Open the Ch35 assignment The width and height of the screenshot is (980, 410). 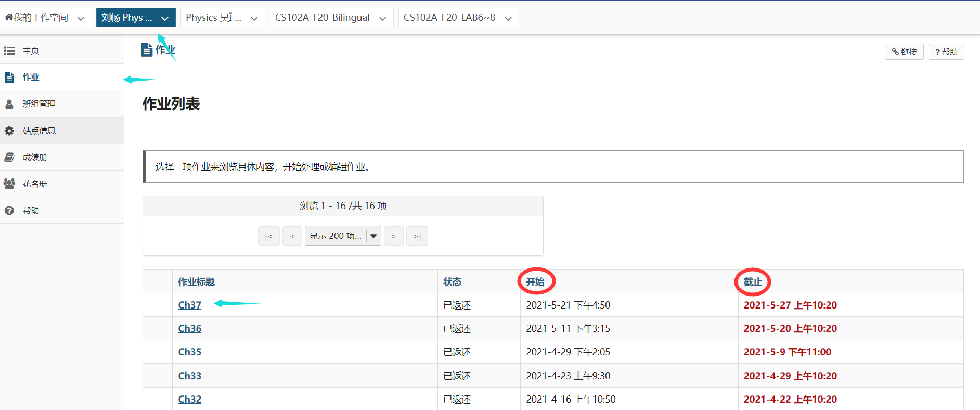[x=189, y=352]
